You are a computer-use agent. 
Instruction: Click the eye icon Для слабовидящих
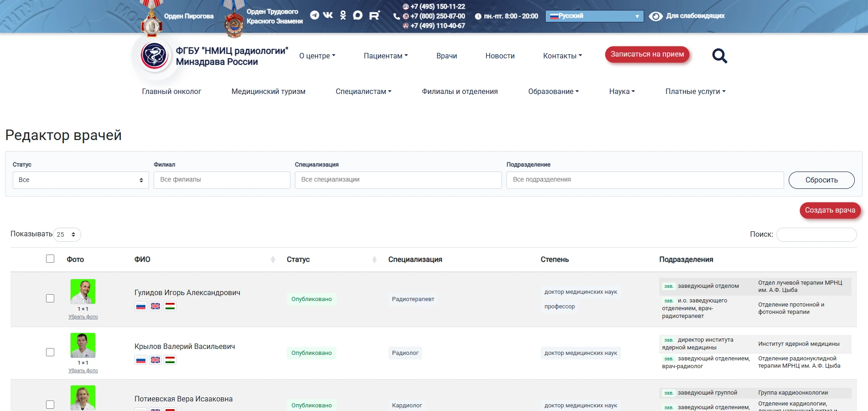(x=656, y=16)
